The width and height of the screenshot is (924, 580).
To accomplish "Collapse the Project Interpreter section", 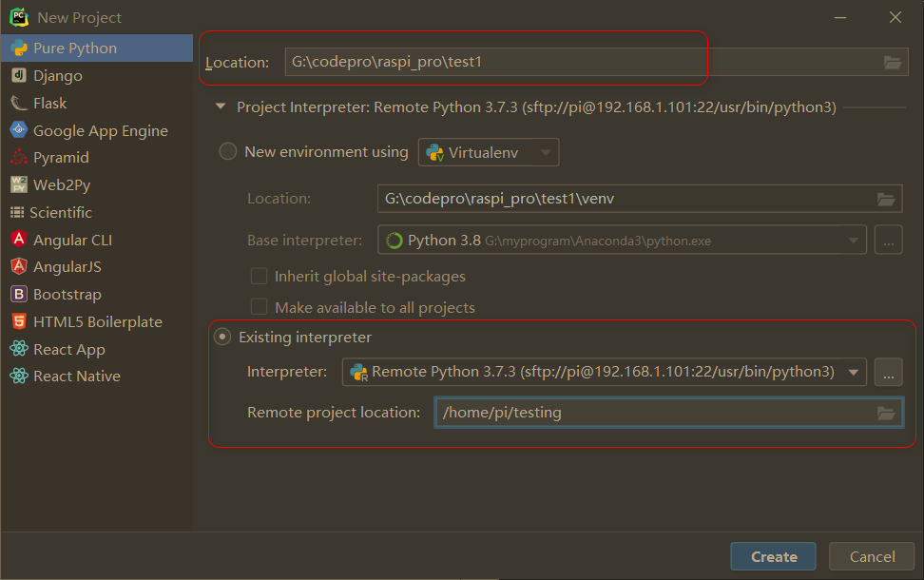I will (220, 106).
